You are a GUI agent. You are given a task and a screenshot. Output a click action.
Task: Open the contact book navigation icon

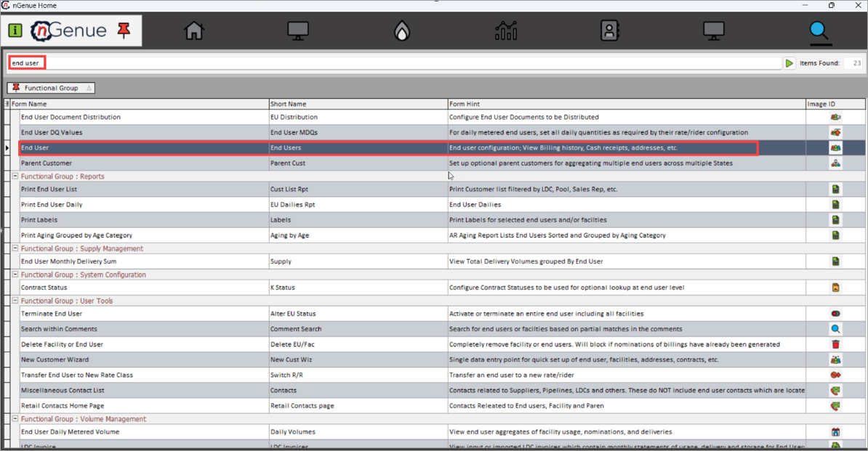(609, 31)
